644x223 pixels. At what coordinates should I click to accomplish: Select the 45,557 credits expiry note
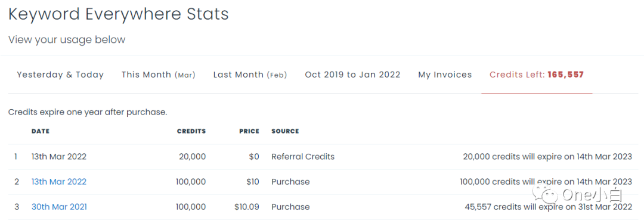click(549, 206)
